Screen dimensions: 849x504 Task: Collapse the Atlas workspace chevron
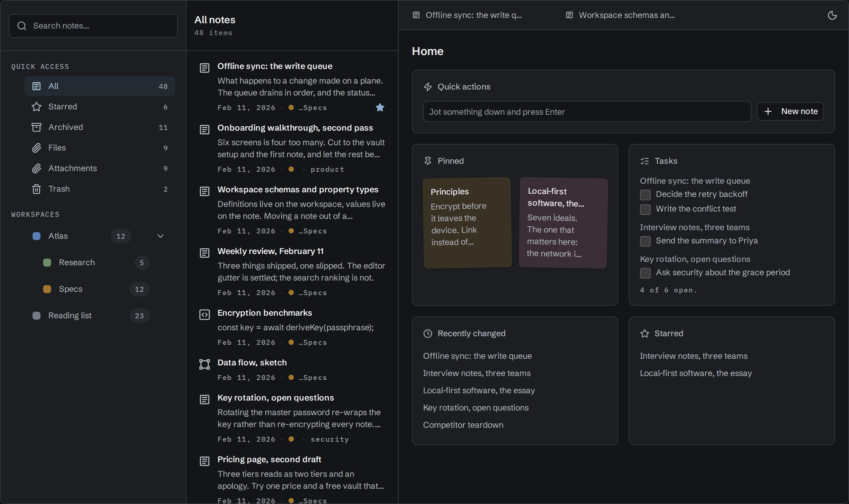coord(160,236)
